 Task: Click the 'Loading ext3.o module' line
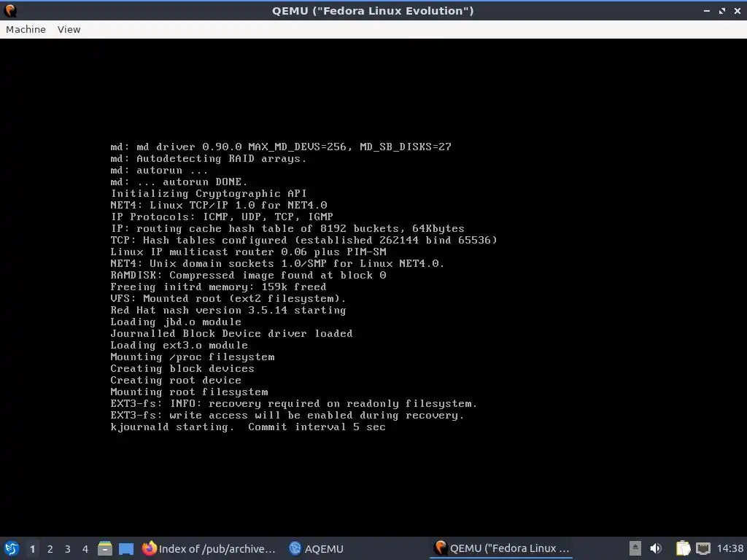(x=179, y=345)
